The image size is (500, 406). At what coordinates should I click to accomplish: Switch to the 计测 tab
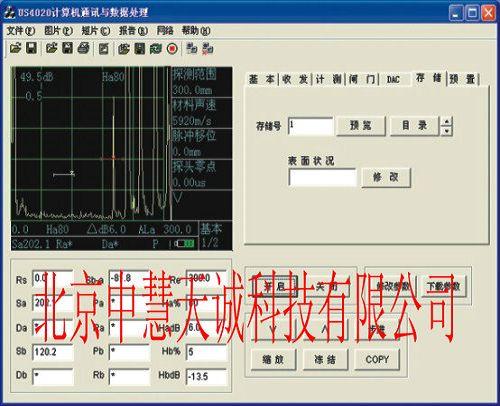click(x=328, y=79)
